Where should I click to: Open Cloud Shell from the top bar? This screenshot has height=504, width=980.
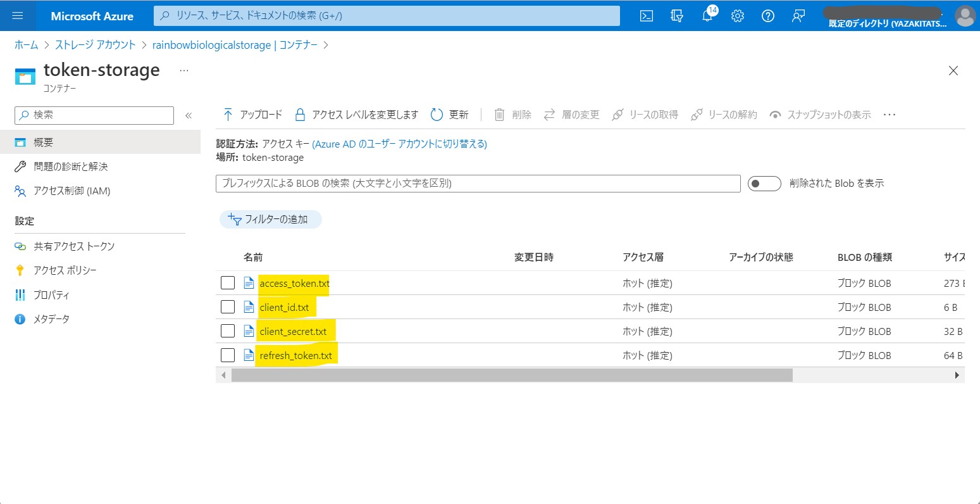[647, 16]
